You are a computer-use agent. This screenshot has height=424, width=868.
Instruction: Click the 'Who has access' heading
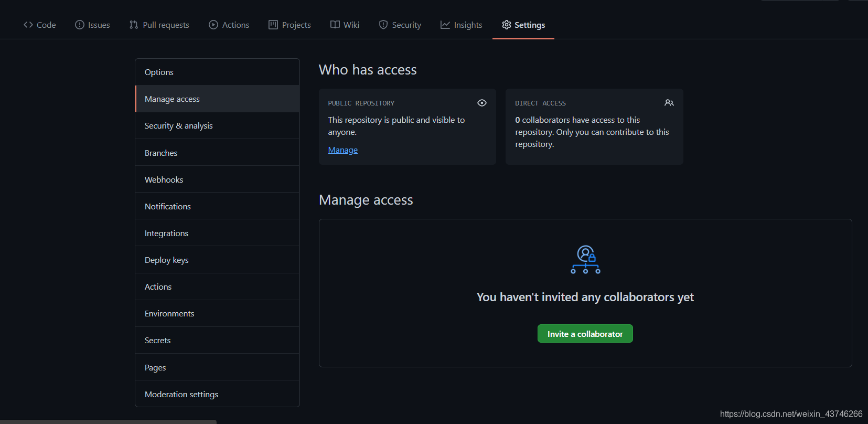368,70
